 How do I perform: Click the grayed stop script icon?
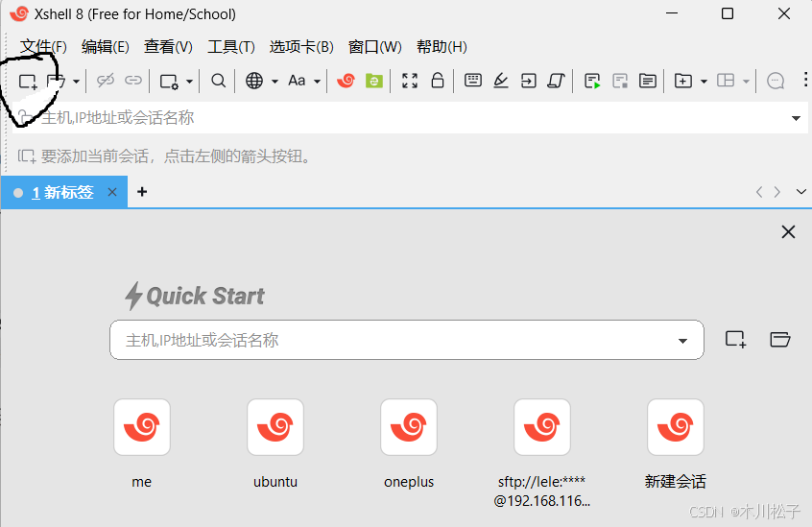[x=620, y=82]
